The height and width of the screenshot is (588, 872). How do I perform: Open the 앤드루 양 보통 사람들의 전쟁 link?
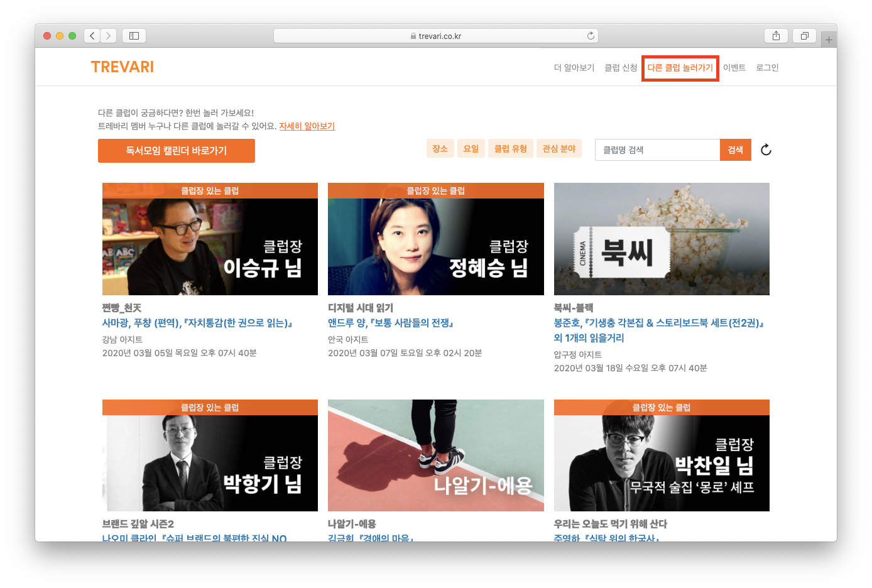(391, 323)
